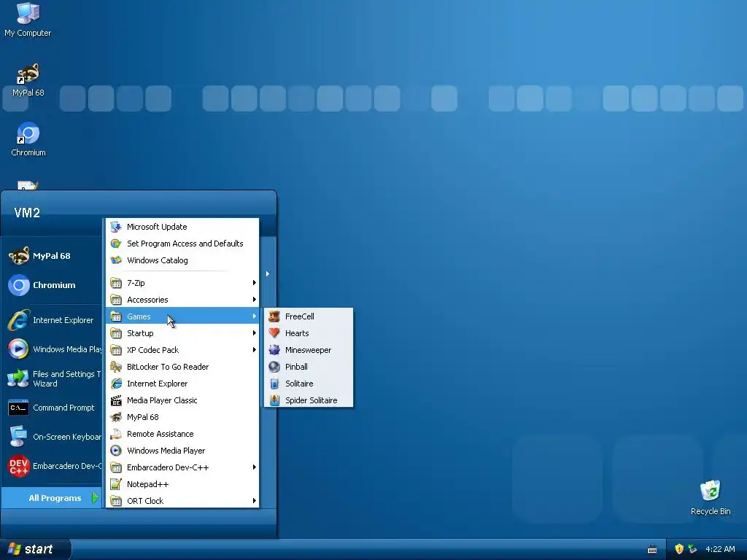The width and height of the screenshot is (747, 560).
Task: Click the security shield tray icon
Action: [x=679, y=549]
